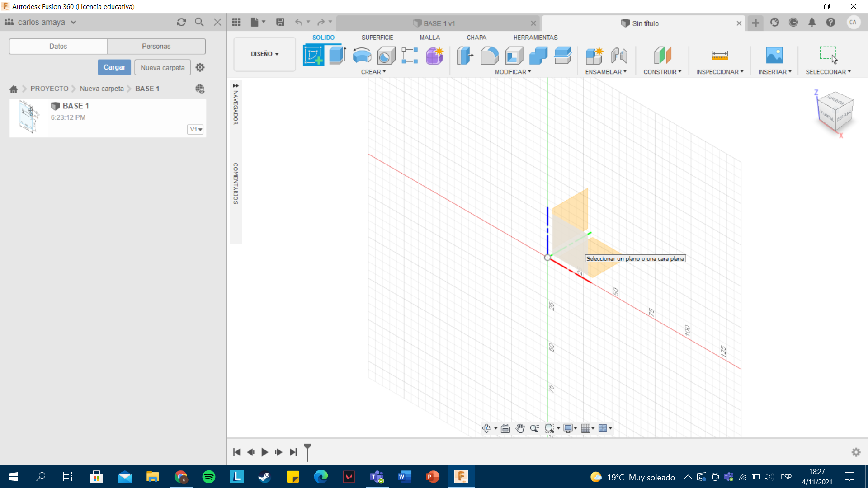868x488 pixels.
Task: Click the Look At camera tool
Action: click(505, 428)
